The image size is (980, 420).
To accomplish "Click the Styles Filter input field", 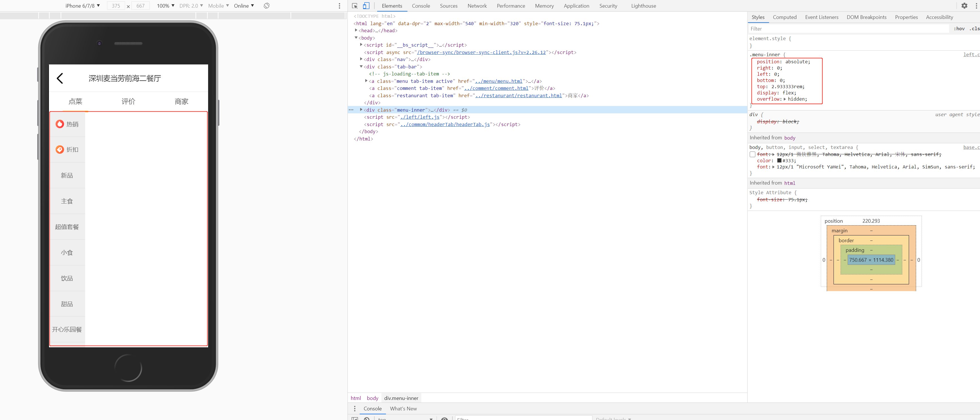I will click(848, 29).
